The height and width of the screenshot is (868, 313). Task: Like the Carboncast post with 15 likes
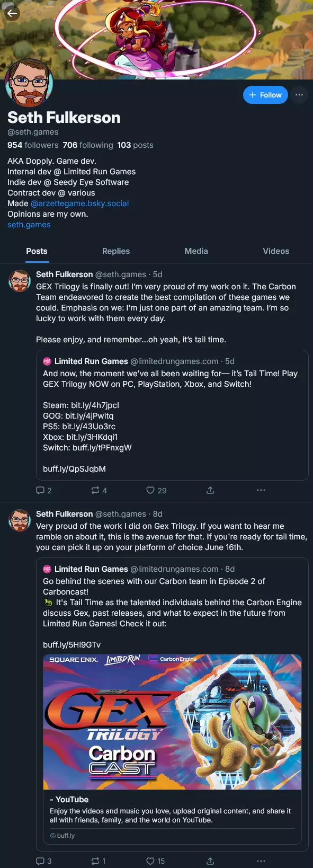pyautogui.click(x=156, y=861)
